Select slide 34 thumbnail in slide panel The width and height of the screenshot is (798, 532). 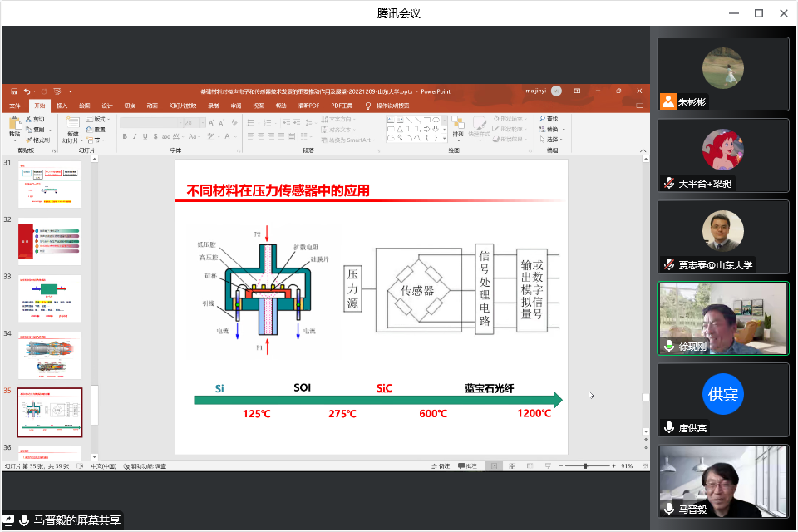point(50,355)
